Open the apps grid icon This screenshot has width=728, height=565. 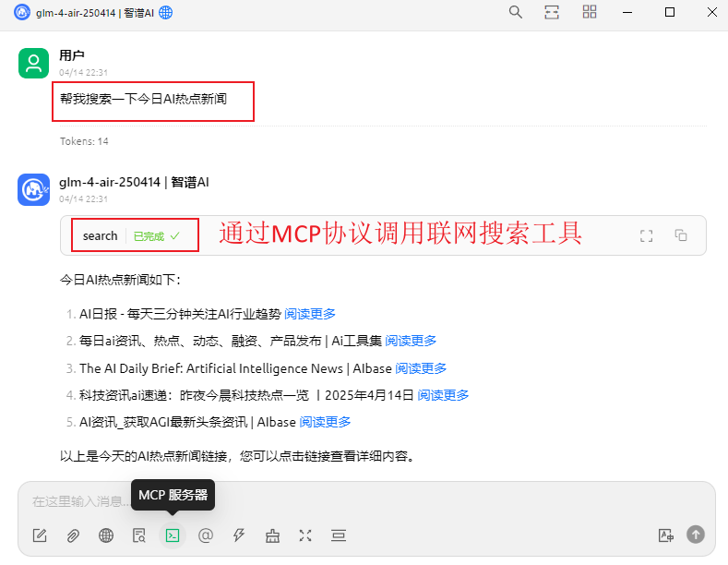[x=590, y=12]
